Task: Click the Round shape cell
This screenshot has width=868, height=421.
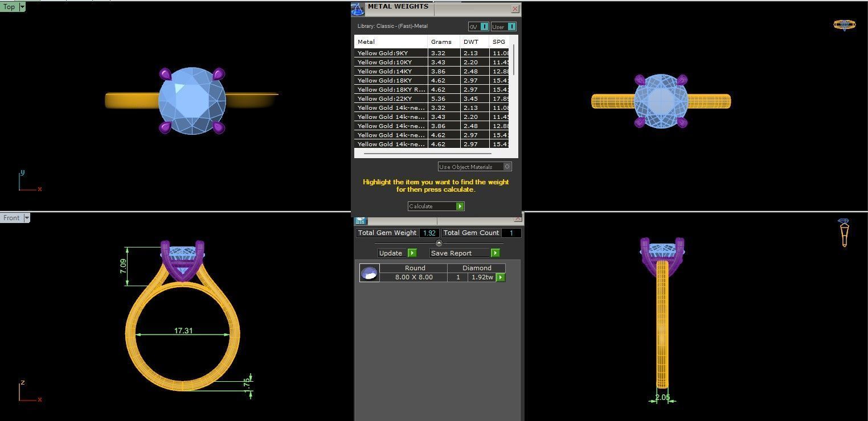Action: pyautogui.click(x=415, y=267)
